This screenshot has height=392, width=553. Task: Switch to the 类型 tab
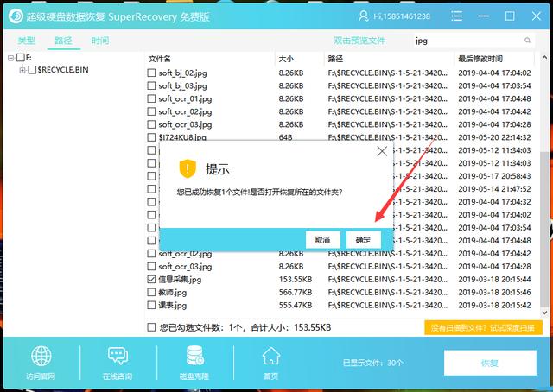(27, 41)
